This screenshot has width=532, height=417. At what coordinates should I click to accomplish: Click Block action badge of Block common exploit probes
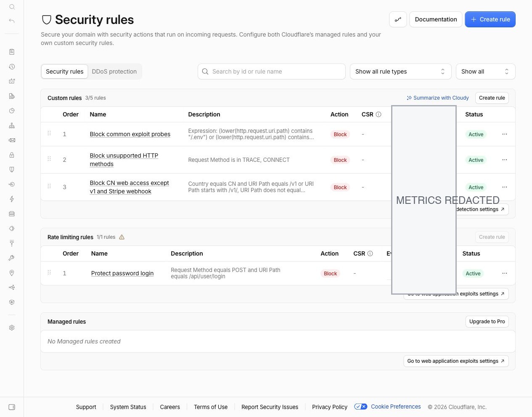pyautogui.click(x=340, y=134)
